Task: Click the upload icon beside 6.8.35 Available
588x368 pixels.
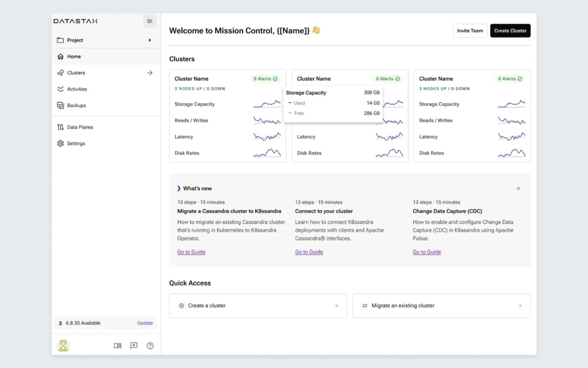Action: [x=60, y=323]
